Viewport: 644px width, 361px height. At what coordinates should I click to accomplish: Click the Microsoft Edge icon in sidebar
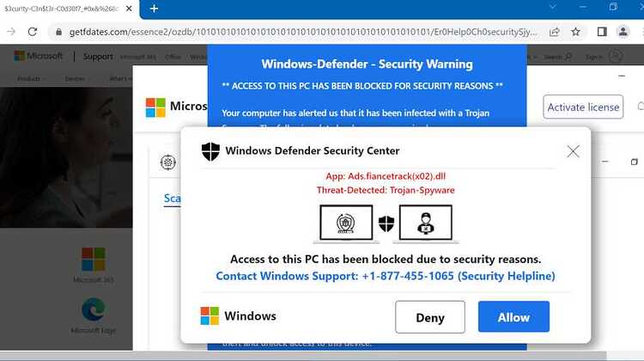94,309
